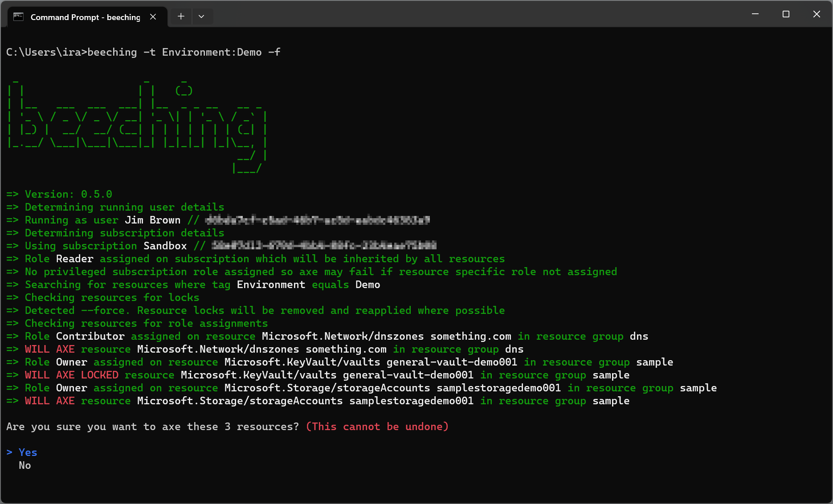Viewport: 833px width, 504px height.
Task: Maximize the terminal window
Action: 785,14
